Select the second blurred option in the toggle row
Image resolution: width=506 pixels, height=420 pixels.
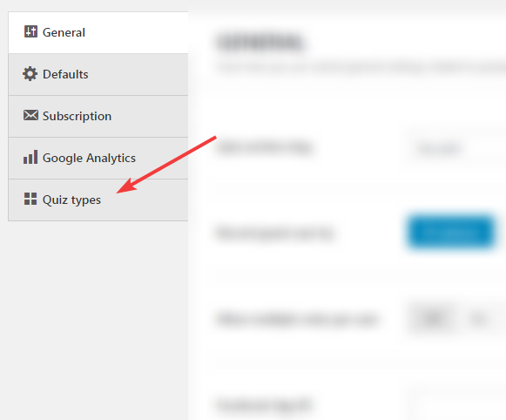(x=478, y=319)
